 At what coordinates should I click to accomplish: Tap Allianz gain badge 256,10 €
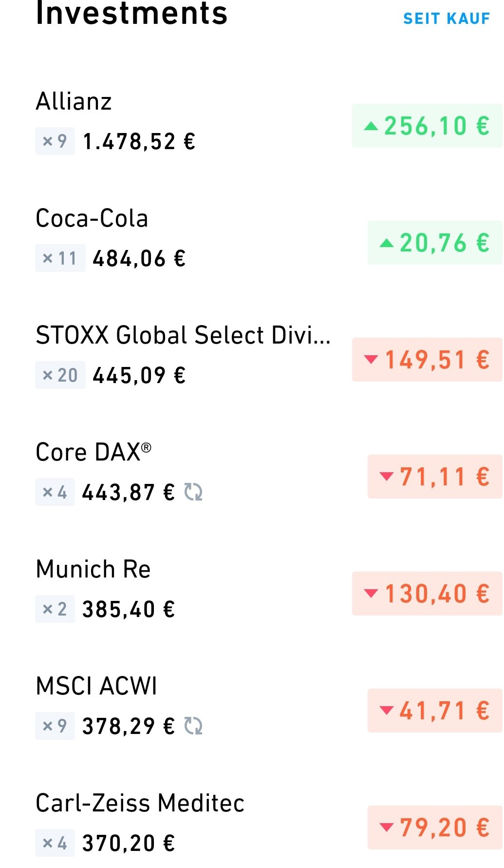pyautogui.click(x=427, y=126)
